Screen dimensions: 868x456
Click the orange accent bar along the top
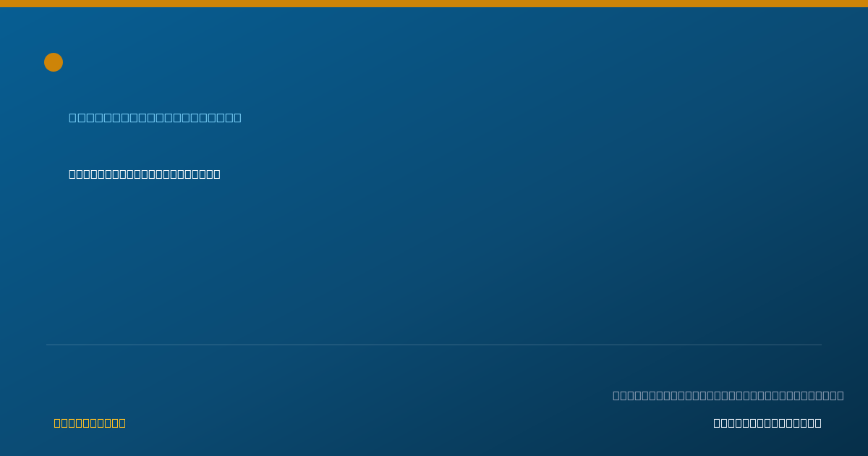[434, 4]
